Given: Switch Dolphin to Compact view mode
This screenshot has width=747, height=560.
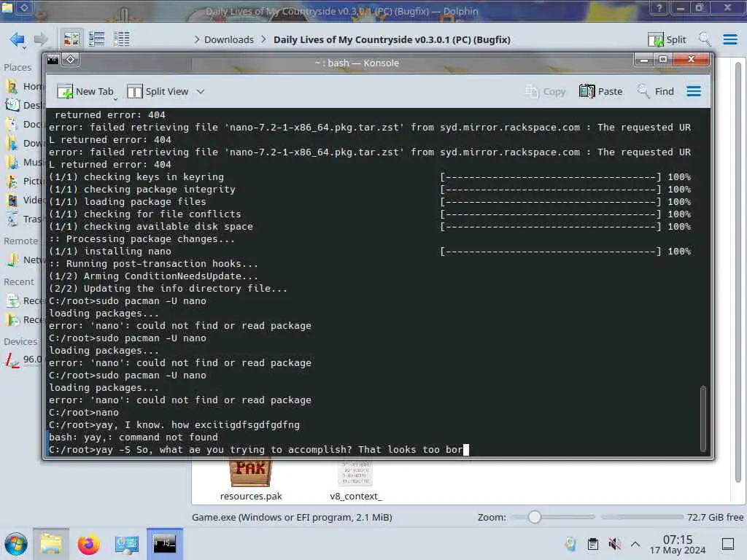Looking at the screenshot, I should pyautogui.click(x=97, y=39).
